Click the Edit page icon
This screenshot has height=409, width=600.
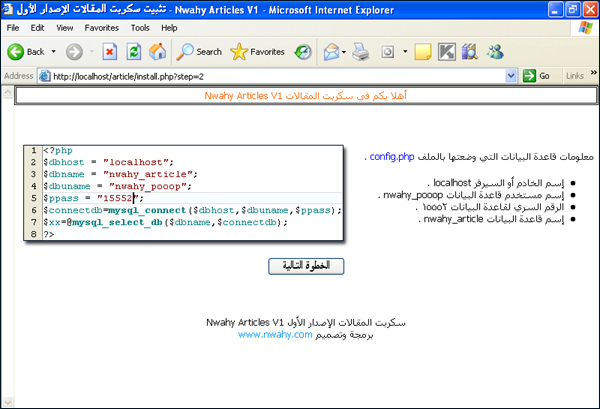(388, 52)
